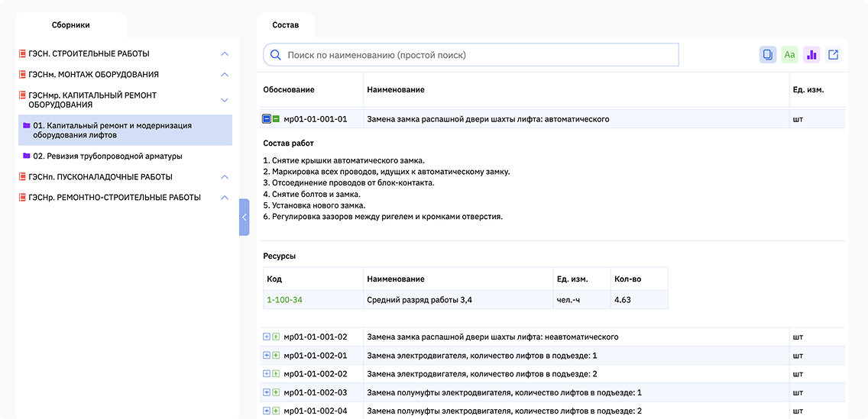Click the copy pages icon in toolbar
Image resolution: width=868 pixels, height=419 pixels.
[x=768, y=55]
